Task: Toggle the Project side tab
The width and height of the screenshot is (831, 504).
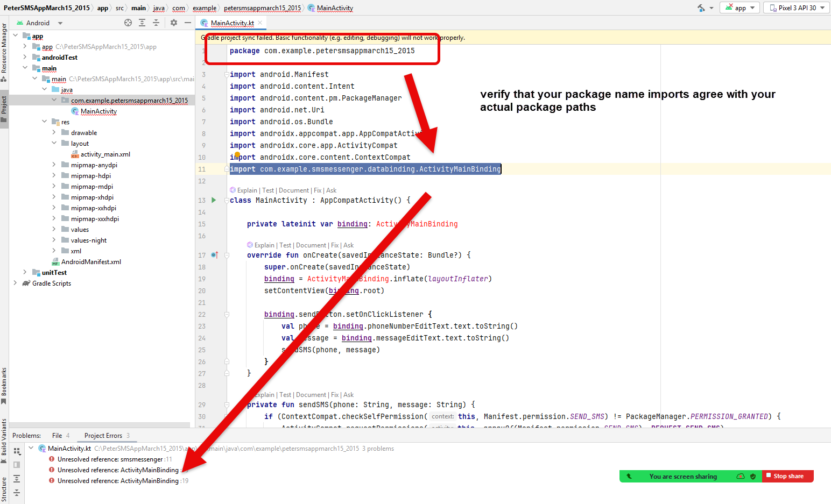Action: pos(4,109)
